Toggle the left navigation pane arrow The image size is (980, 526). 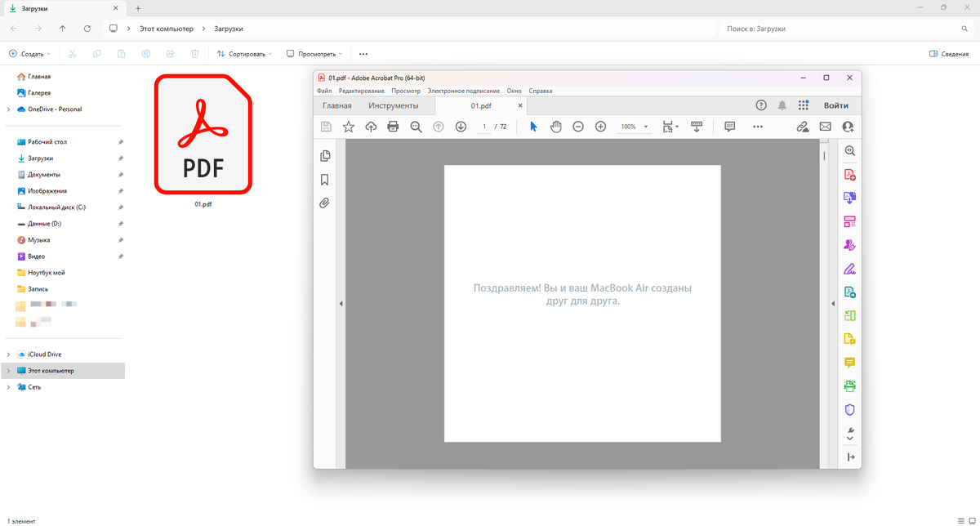tap(341, 304)
